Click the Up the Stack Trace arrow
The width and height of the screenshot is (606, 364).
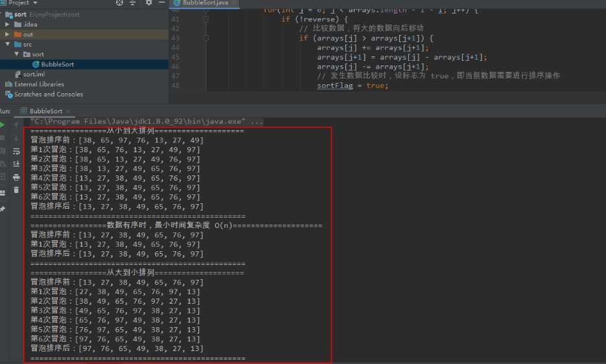(16, 125)
